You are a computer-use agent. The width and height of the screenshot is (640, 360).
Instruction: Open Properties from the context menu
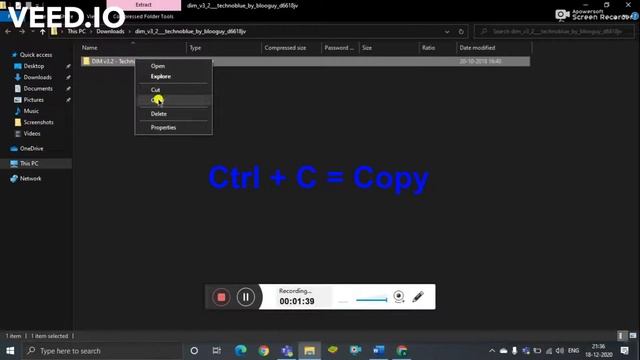click(x=163, y=127)
